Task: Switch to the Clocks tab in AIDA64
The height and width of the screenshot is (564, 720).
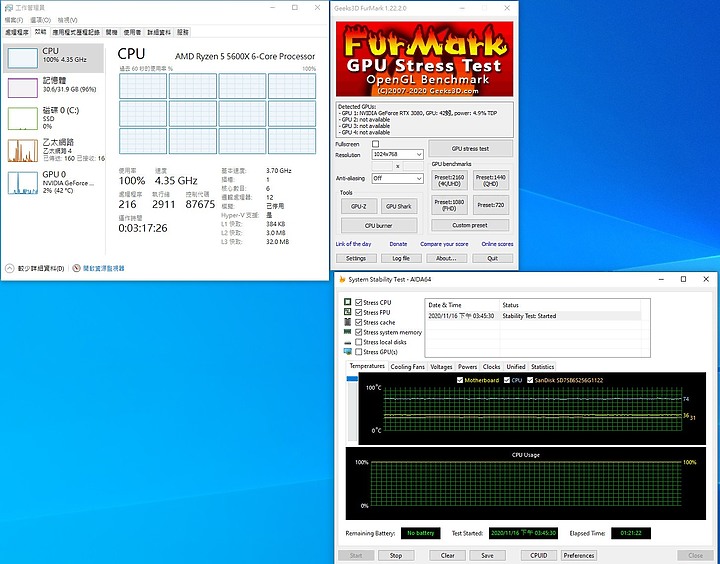Action: pos(491,367)
